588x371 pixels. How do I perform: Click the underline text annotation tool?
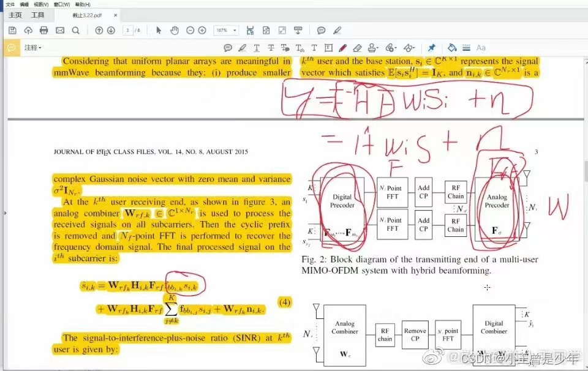coord(257,48)
